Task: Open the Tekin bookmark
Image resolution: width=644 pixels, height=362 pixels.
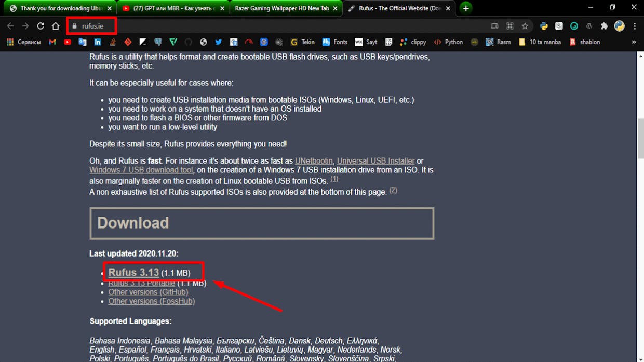Action: click(x=303, y=42)
